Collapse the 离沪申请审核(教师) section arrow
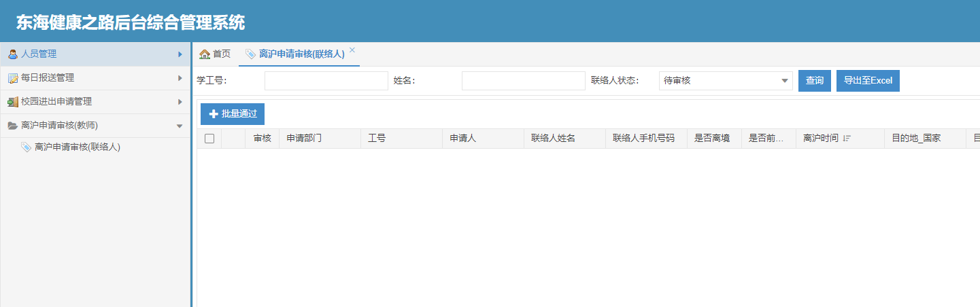The height and width of the screenshot is (307, 980). (x=180, y=126)
